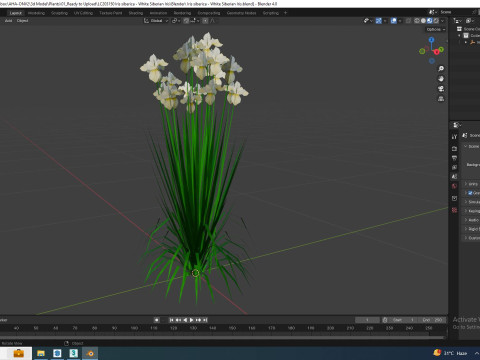
Task: Open the Shading workspace tab
Action: pyautogui.click(x=136, y=13)
